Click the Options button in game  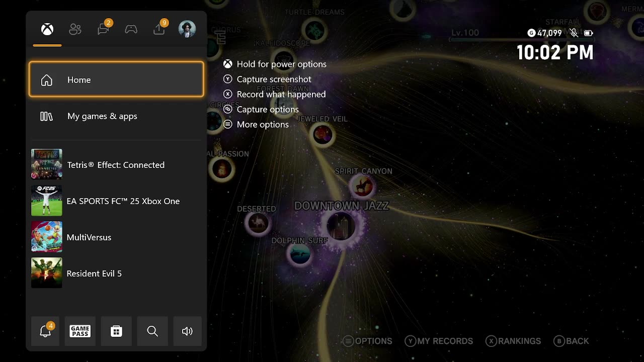tap(368, 341)
